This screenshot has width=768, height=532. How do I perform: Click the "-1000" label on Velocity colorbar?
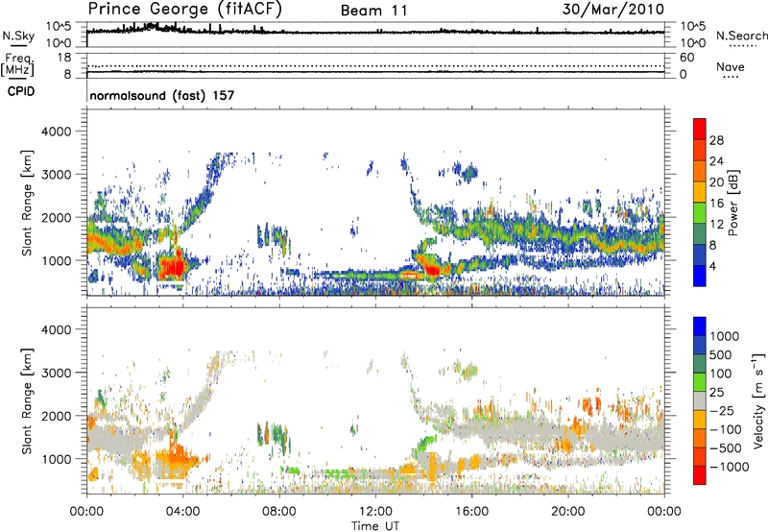(x=729, y=467)
